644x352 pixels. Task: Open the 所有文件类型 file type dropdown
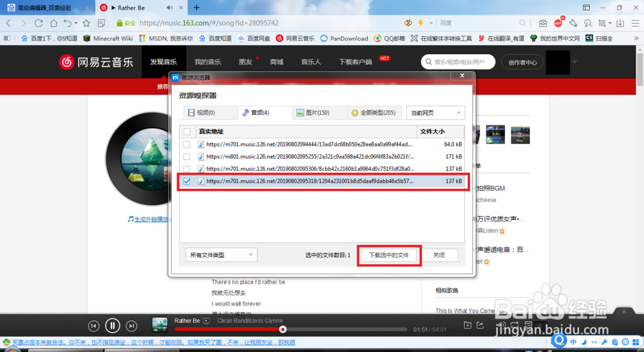pyautogui.click(x=222, y=255)
